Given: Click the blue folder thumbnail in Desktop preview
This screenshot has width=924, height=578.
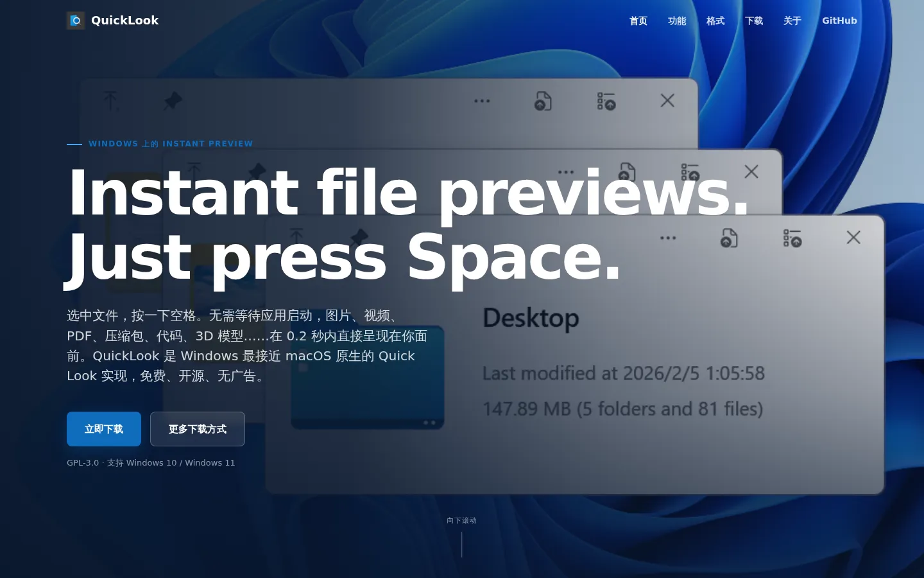Looking at the screenshot, I should click(x=368, y=377).
